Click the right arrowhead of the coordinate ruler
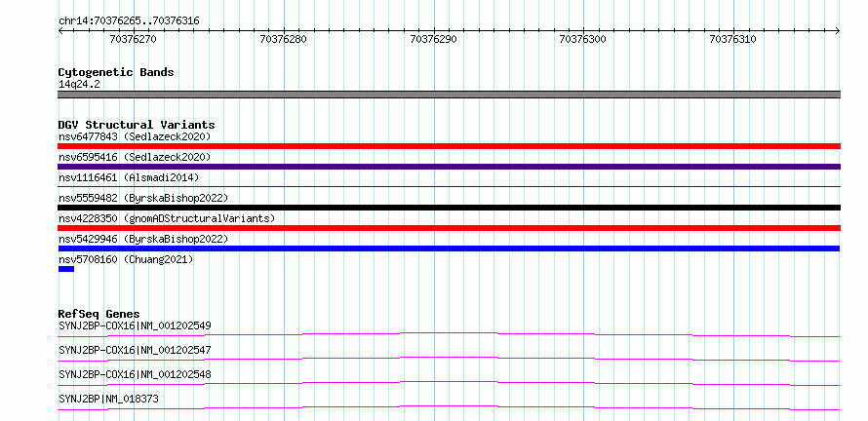Viewport: 868px width, 421px height. pos(838,31)
